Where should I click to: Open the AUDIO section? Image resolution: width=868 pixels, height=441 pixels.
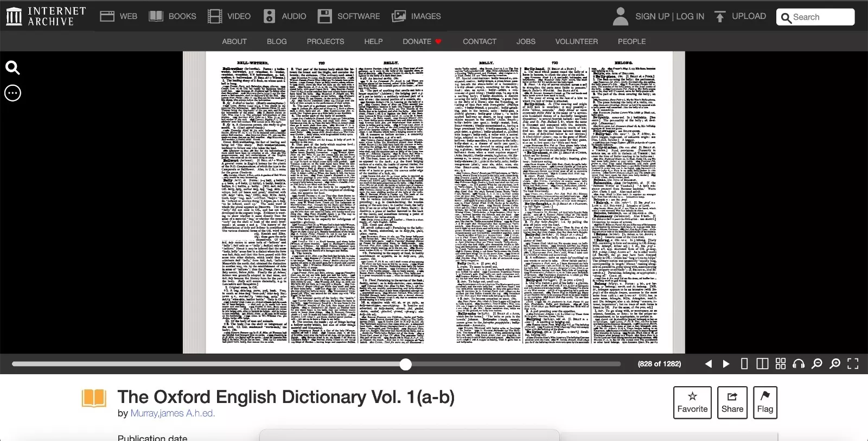[x=285, y=16]
